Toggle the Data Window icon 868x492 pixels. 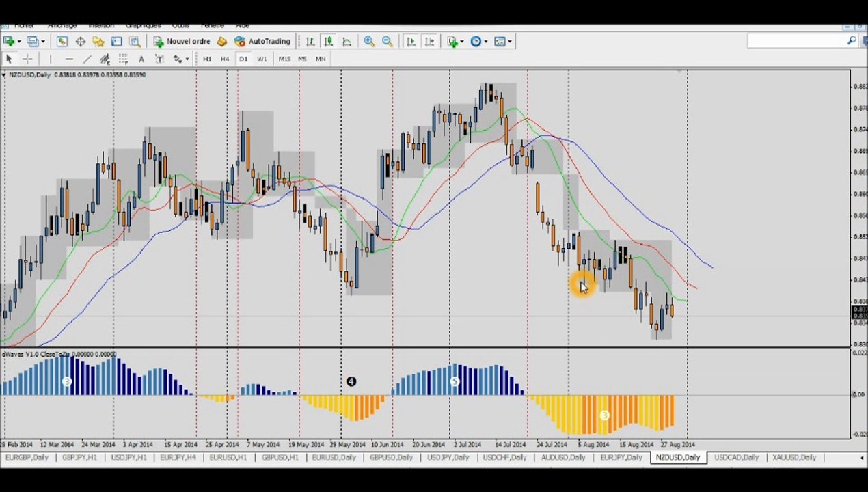(x=80, y=42)
